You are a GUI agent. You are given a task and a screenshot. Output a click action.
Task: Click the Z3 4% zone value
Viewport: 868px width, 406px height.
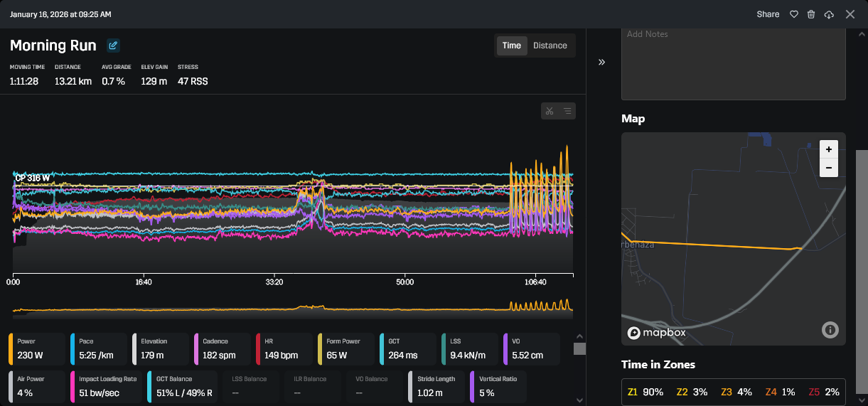click(736, 392)
